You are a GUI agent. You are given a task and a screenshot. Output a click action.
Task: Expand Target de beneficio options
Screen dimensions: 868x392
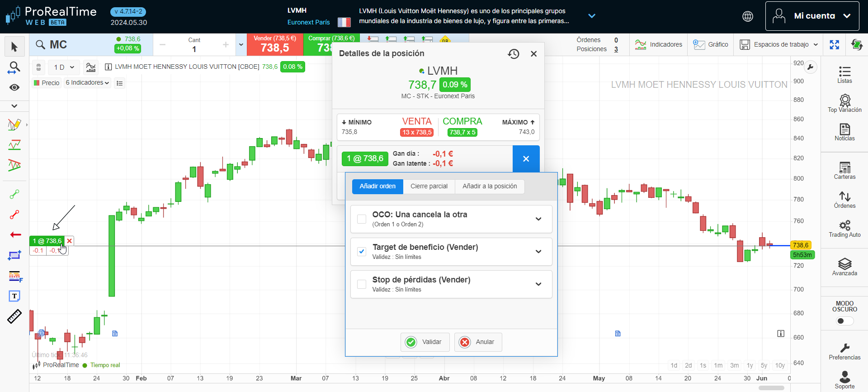click(x=538, y=252)
